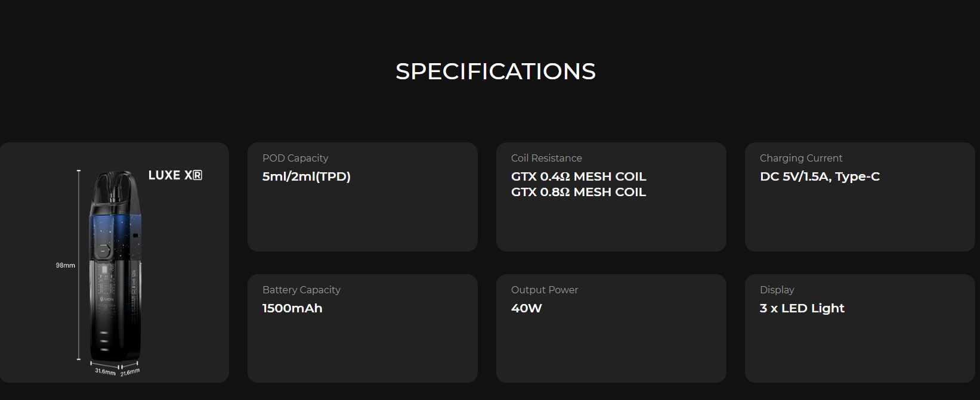Click the 3 x LED Light value
The height and width of the screenshot is (400, 980).
(802, 308)
